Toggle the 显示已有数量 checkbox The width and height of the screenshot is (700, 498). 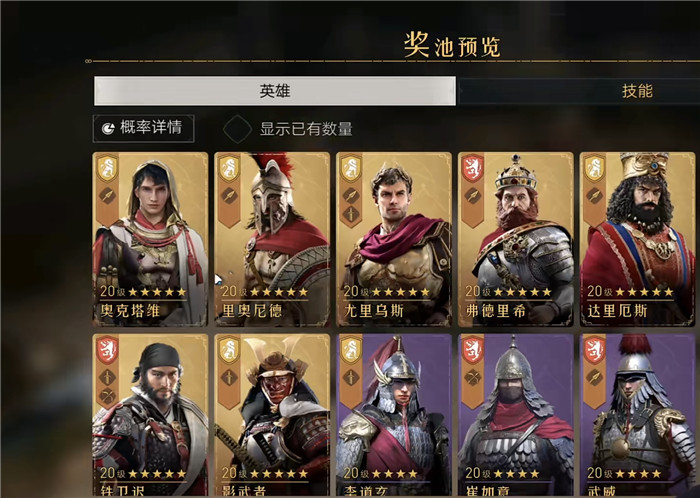(238, 129)
